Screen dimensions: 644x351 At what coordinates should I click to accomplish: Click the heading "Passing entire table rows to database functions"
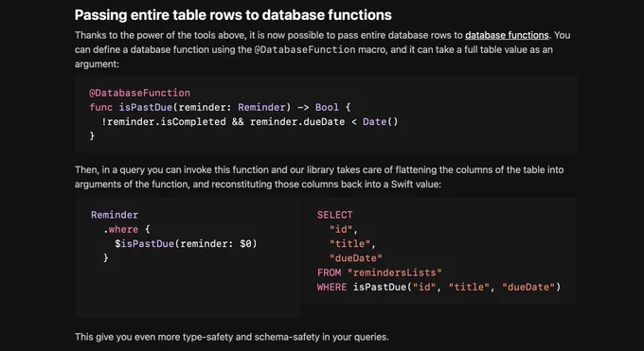(233, 15)
